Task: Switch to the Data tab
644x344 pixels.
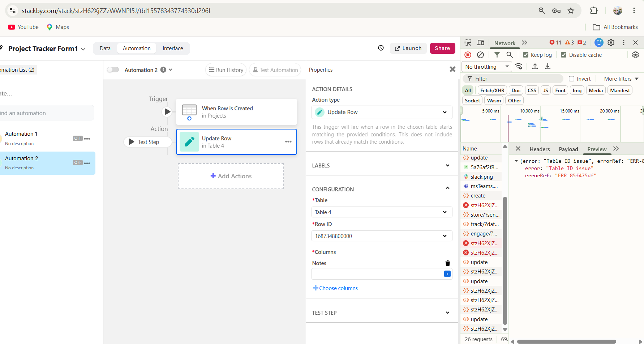Action: coord(105,48)
